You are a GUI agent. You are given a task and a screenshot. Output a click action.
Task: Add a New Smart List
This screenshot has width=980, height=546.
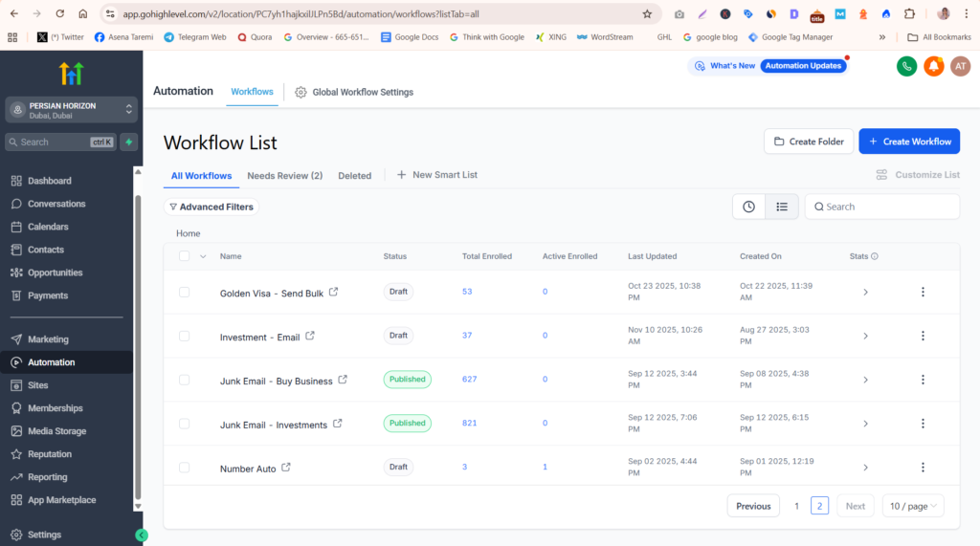coord(436,175)
